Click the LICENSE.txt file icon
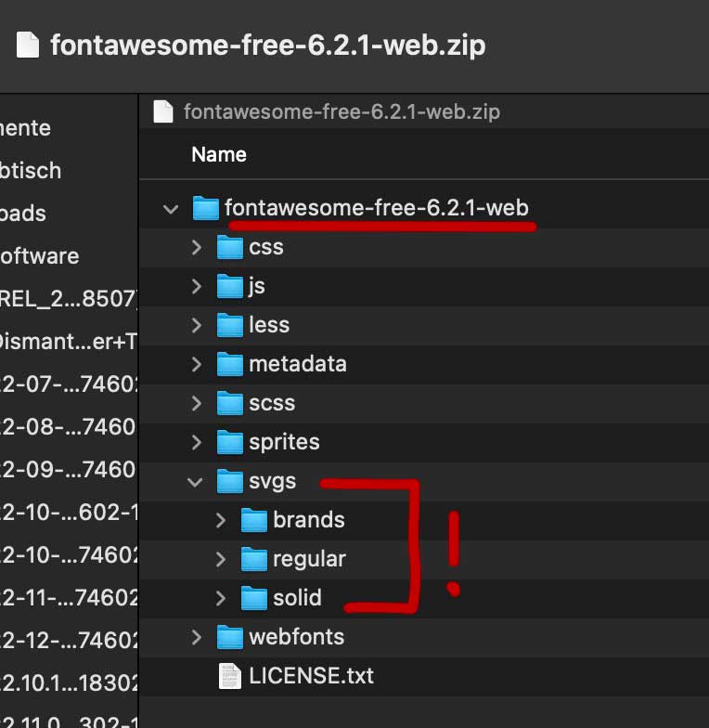The width and height of the screenshot is (709, 728). click(x=230, y=676)
